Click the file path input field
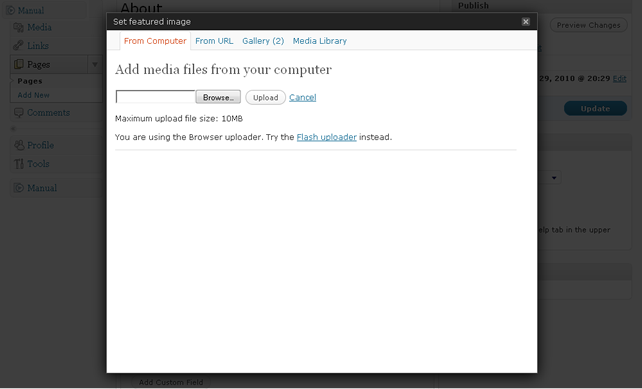The height and width of the screenshot is (389, 642). click(156, 97)
